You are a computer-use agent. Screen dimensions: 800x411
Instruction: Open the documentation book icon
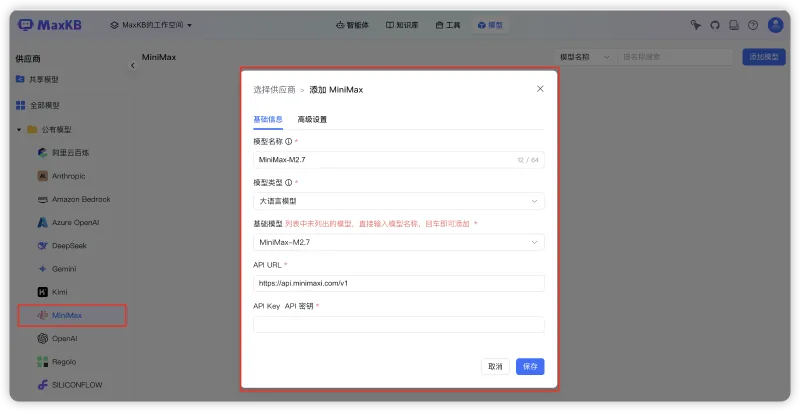tap(734, 25)
